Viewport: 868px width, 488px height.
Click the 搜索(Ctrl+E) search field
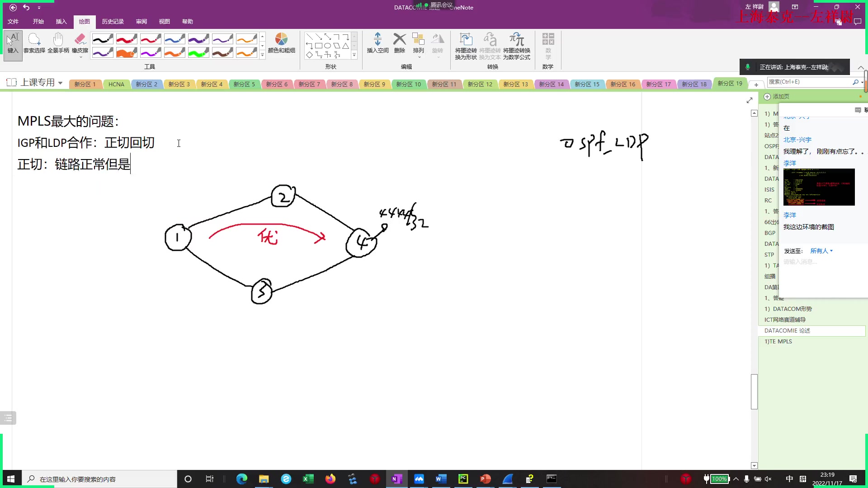point(808,82)
